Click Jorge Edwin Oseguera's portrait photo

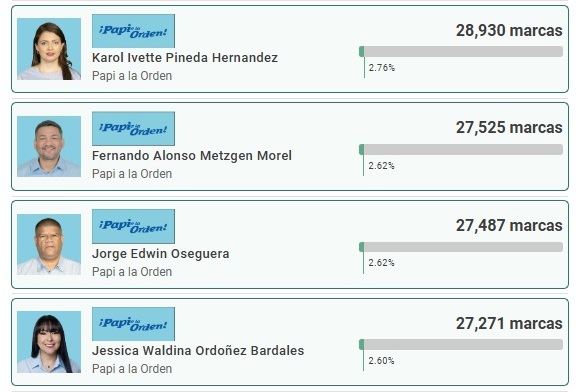coord(49,244)
